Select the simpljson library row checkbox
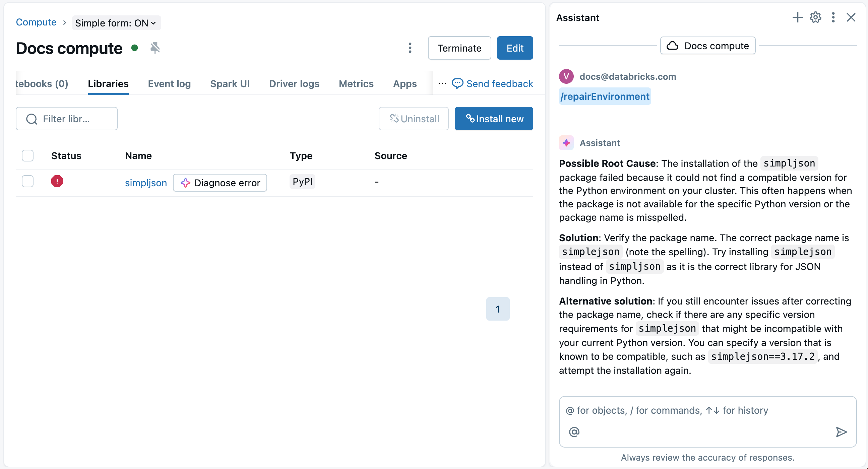 click(27, 181)
